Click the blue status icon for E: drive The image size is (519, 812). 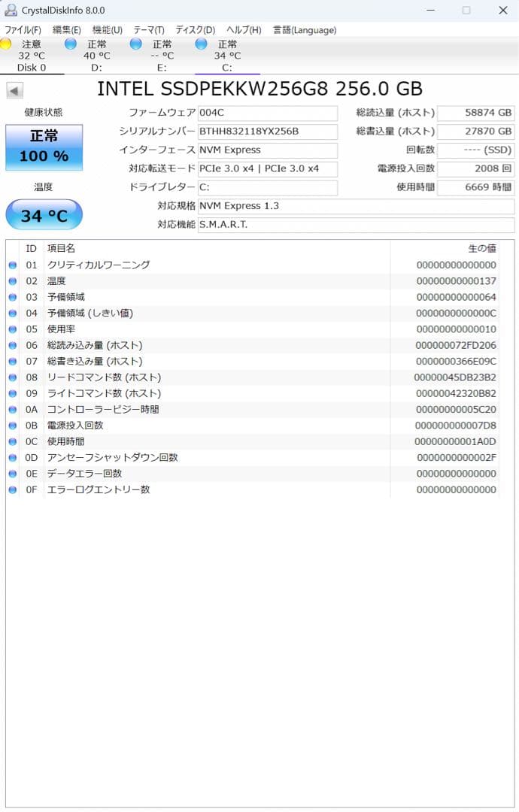[x=135, y=44]
